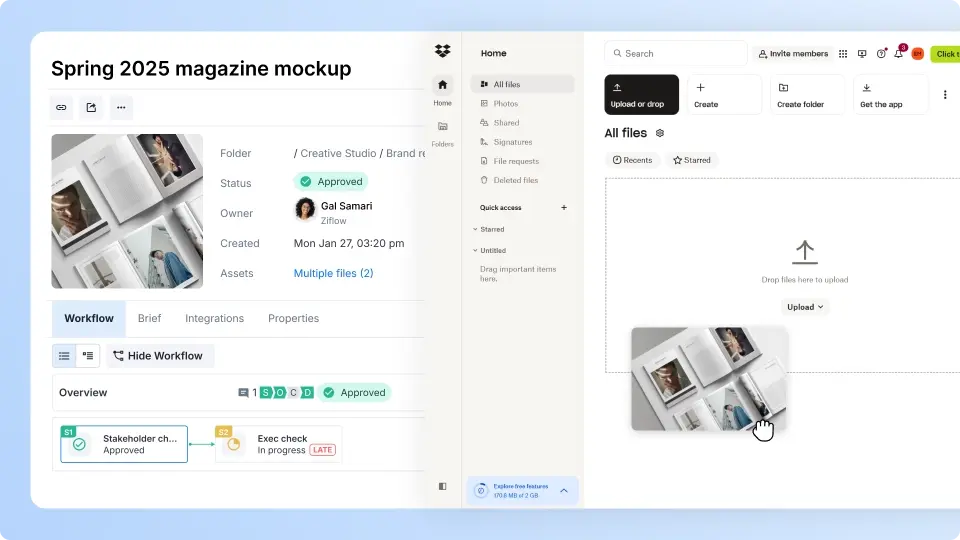The width and height of the screenshot is (960, 540).
Task: Switch to the flat list view toggle
Action: point(65,355)
